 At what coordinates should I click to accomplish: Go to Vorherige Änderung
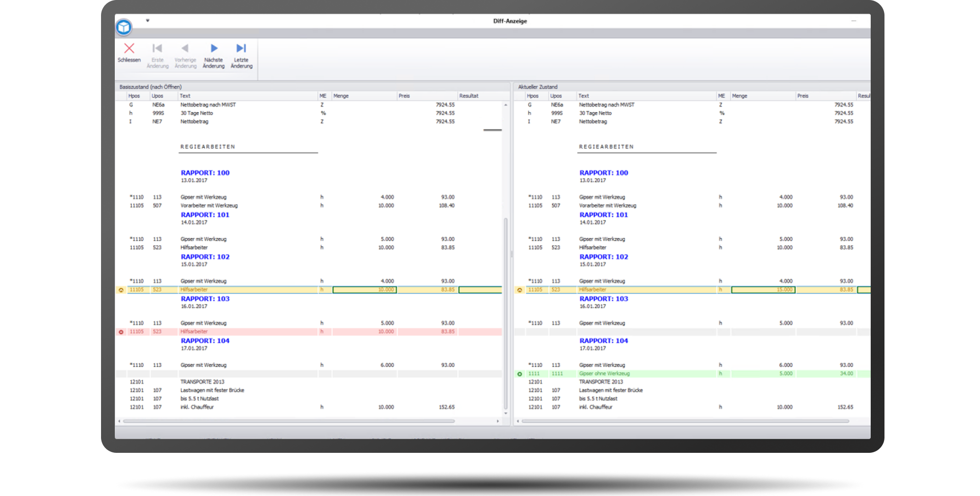click(185, 55)
